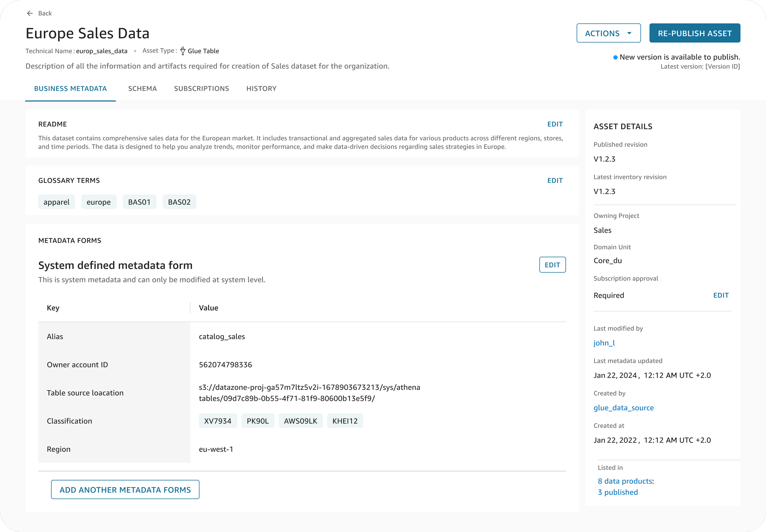766x532 pixels.
Task: Click the apparel glossary term chip
Action: tap(56, 202)
